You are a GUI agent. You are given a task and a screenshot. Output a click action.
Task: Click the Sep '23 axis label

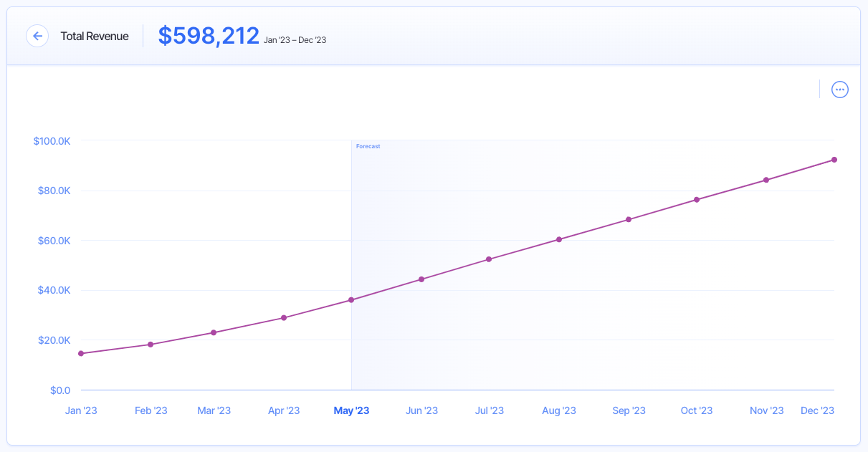coord(629,410)
